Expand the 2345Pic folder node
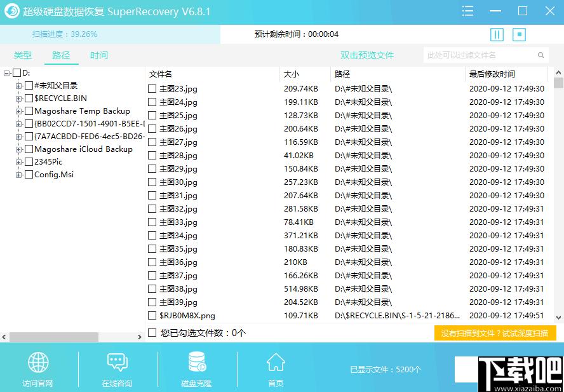The image size is (564, 392). [x=18, y=162]
